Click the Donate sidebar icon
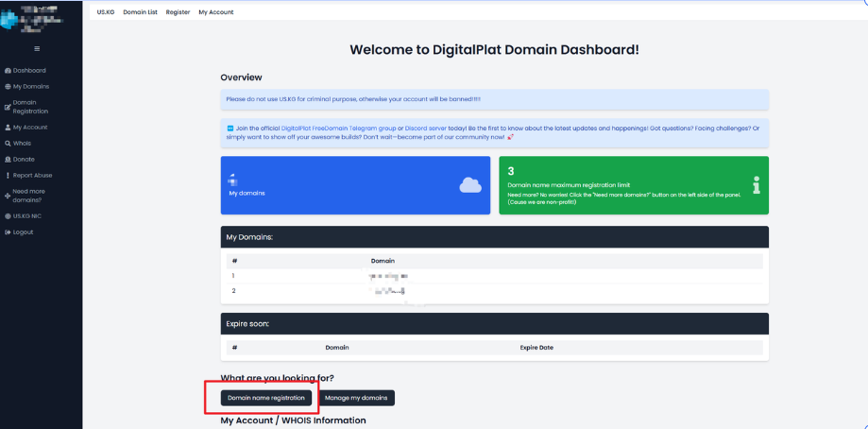868x429 pixels. pyautogui.click(x=8, y=160)
